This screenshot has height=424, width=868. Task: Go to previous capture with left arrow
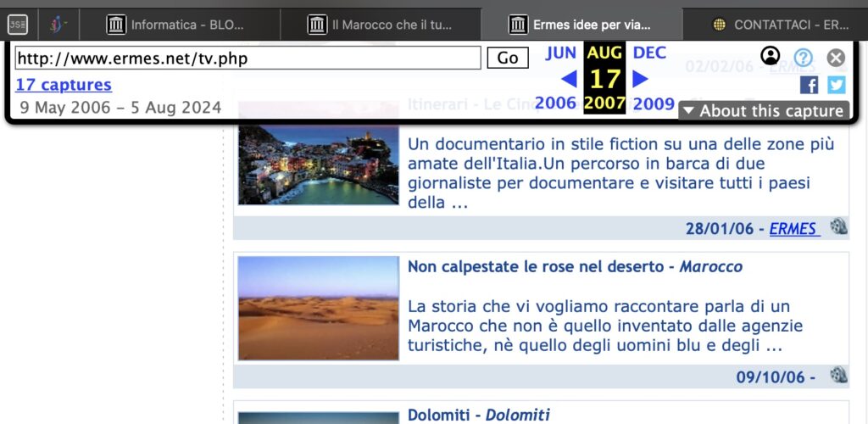[x=570, y=79]
